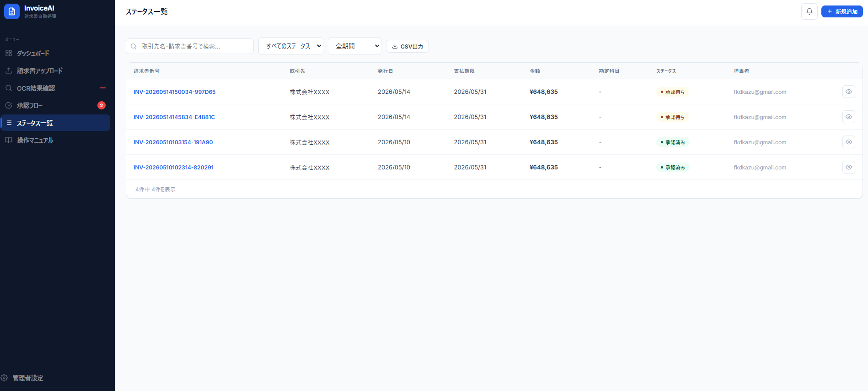Click 承認済み badge on invoice 191A90
868x391 pixels.
pos(673,142)
